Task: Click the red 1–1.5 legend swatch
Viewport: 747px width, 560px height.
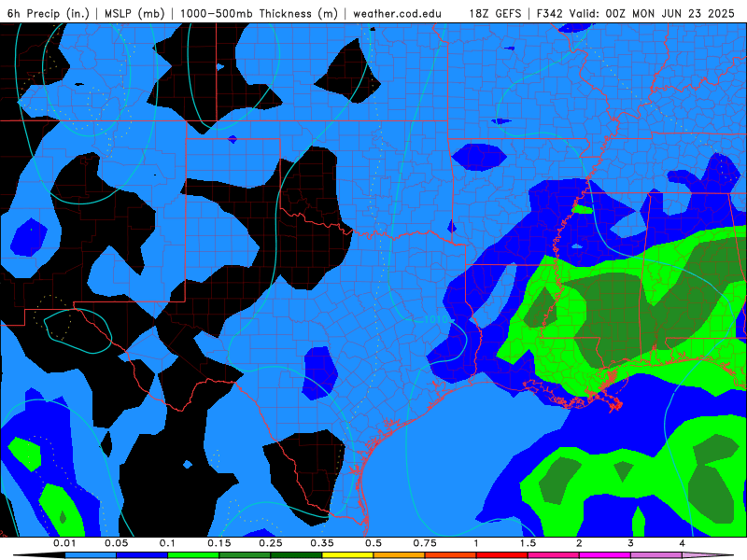Action: point(502,555)
